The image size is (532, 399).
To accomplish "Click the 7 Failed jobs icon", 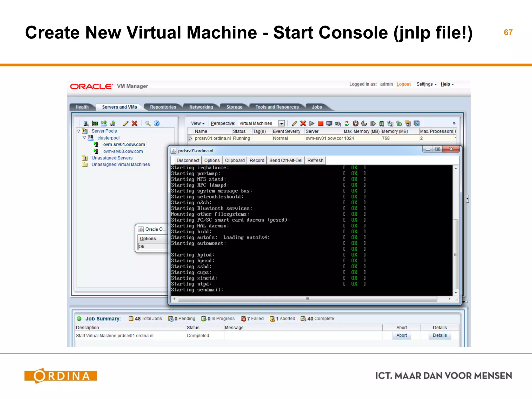I will 243,318.
